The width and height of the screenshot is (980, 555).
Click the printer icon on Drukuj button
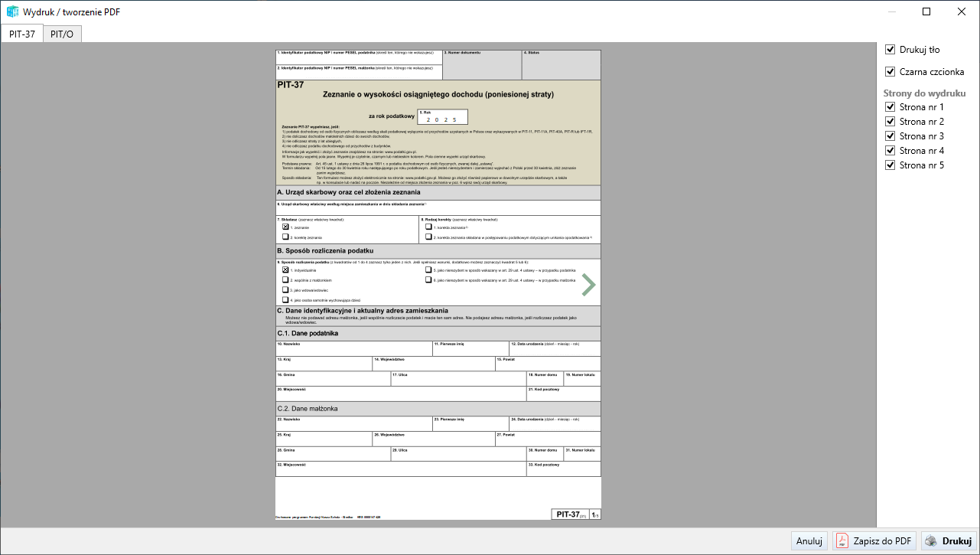click(x=931, y=540)
